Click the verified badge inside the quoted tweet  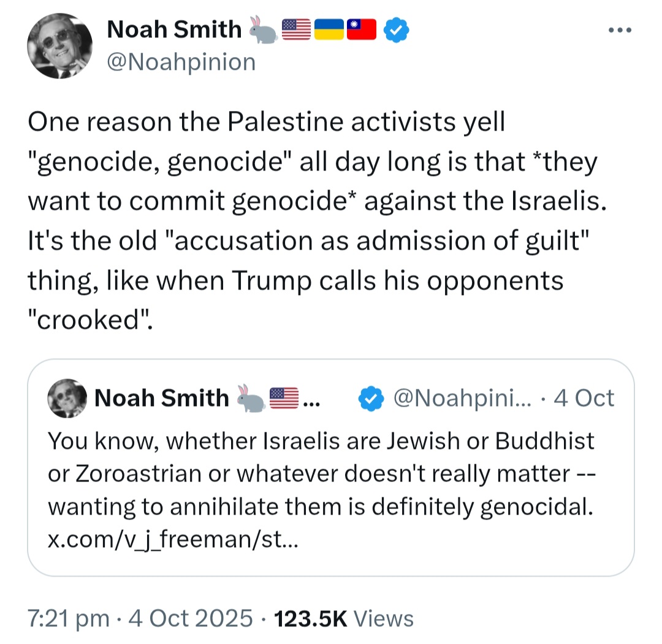point(371,398)
